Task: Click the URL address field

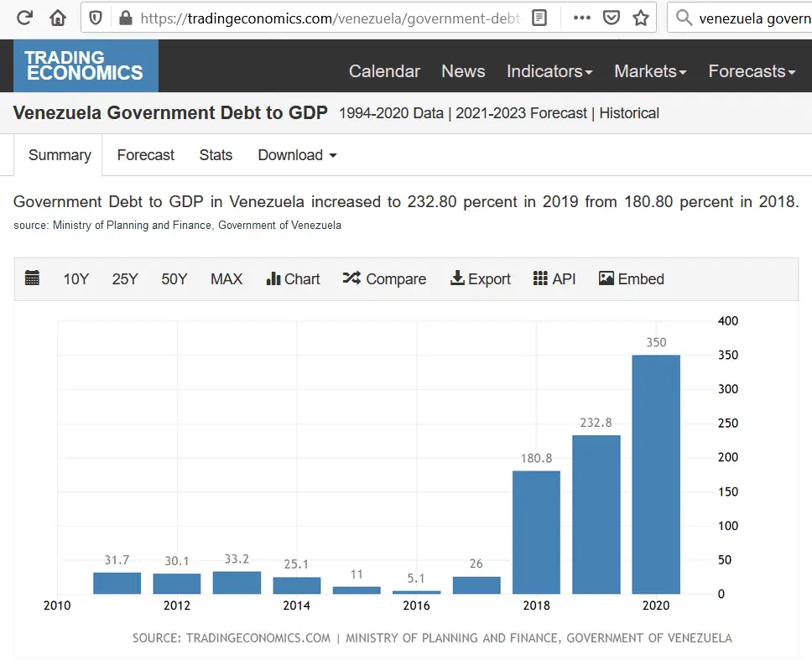Action: pyautogui.click(x=330, y=18)
